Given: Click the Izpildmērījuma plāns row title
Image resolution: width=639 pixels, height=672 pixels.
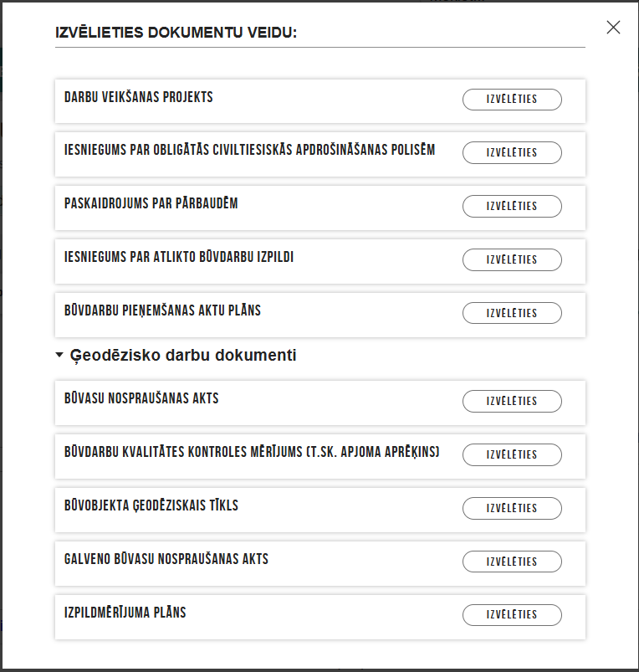Looking at the screenshot, I should tap(125, 613).
